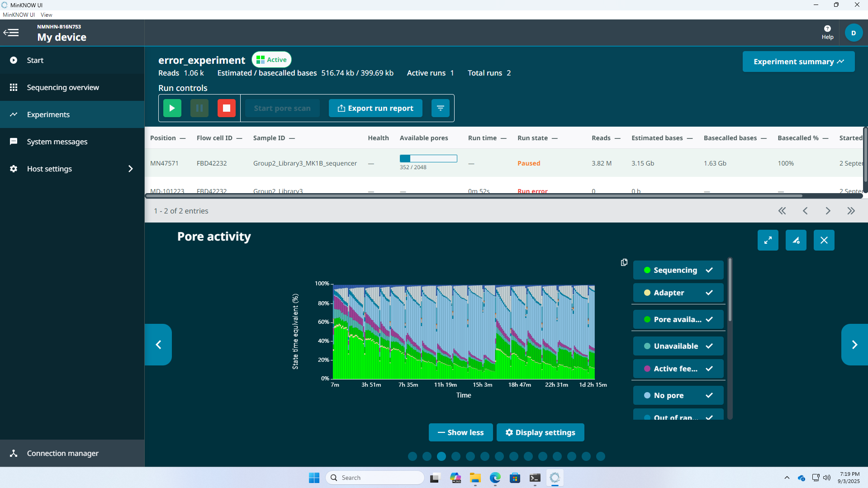This screenshot has width=868, height=488.
Task: Open the Help icon
Action: click(x=827, y=33)
